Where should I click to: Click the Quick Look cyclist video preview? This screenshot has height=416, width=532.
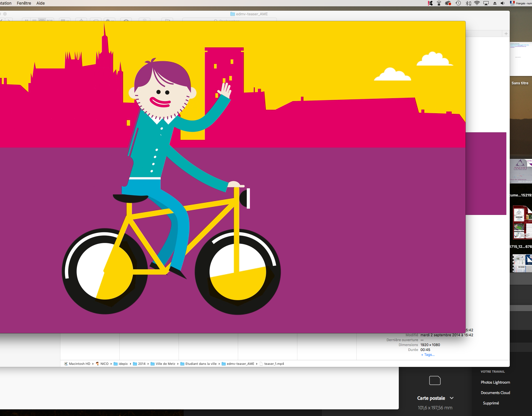[x=233, y=177]
